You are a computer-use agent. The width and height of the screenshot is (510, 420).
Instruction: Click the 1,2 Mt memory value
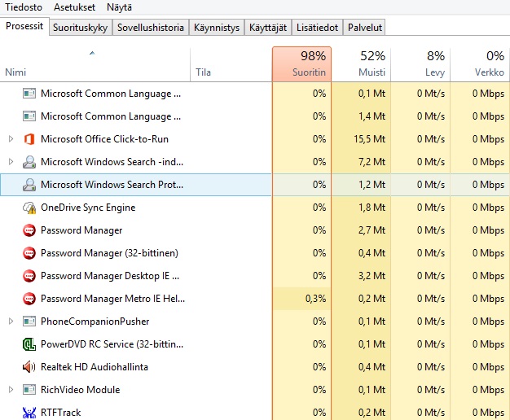pos(372,185)
